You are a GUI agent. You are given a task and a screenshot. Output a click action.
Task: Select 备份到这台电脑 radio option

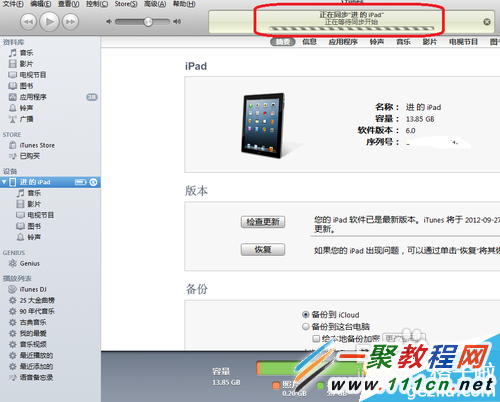(305, 326)
